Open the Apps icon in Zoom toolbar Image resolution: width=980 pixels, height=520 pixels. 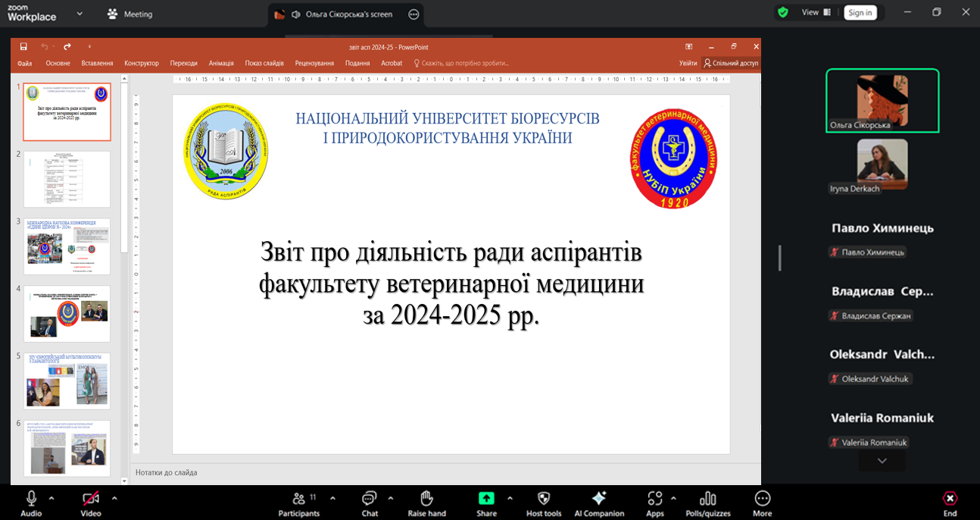(x=655, y=499)
